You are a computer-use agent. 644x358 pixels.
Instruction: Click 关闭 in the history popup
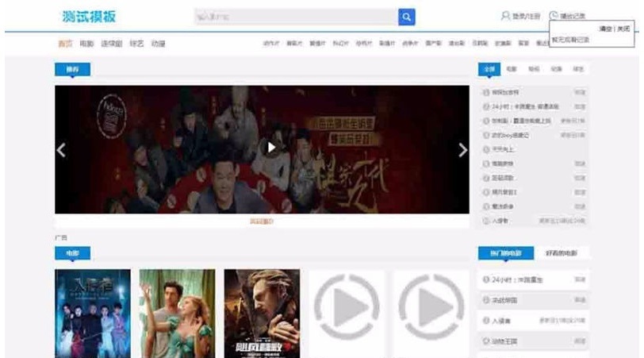tap(625, 29)
